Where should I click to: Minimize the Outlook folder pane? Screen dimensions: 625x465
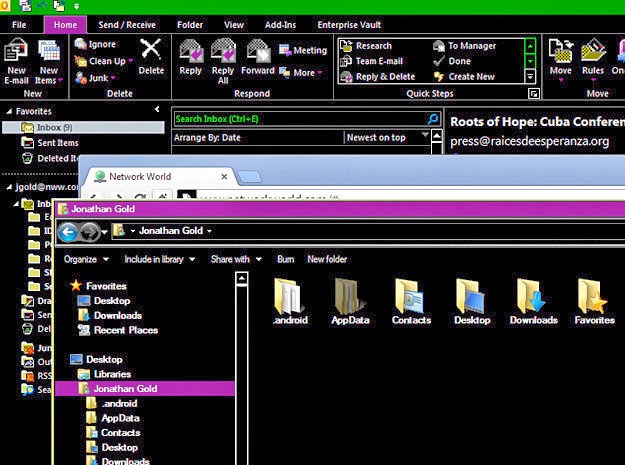(157, 109)
